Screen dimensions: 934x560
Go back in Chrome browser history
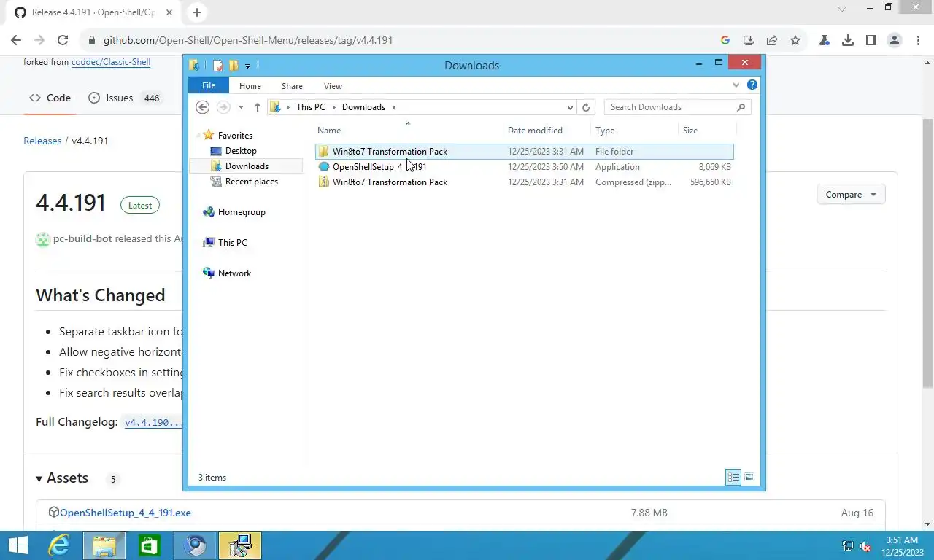[16, 40]
